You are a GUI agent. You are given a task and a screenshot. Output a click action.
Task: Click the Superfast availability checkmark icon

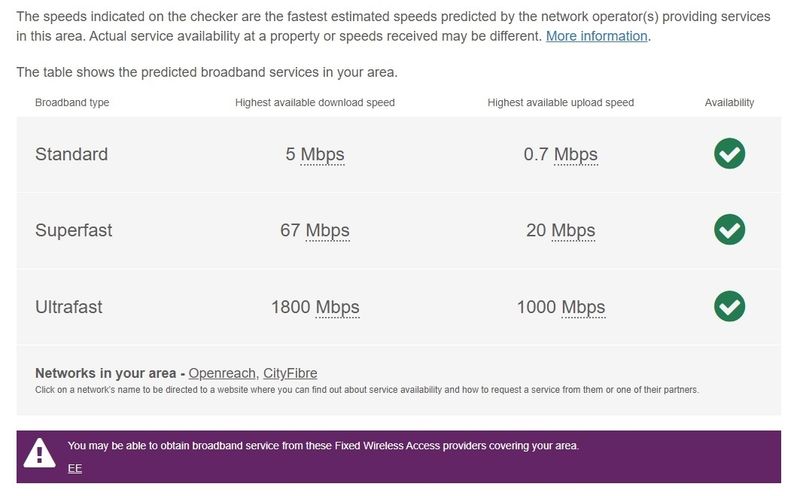(729, 230)
